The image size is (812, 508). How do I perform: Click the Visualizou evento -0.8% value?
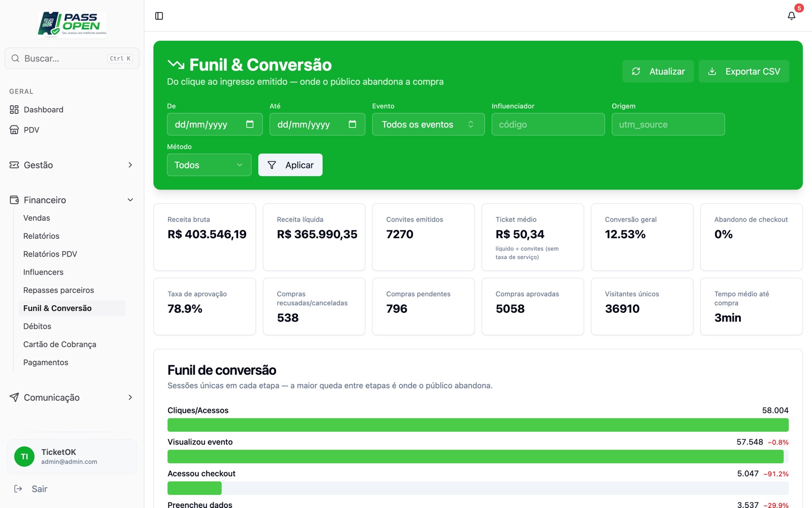[x=778, y=442]
